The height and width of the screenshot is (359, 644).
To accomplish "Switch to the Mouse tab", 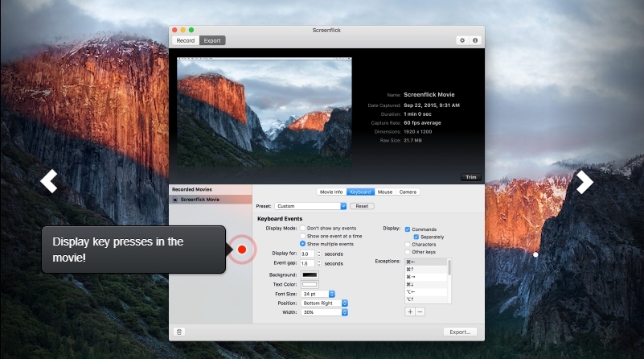I will (x=385, y=192).
